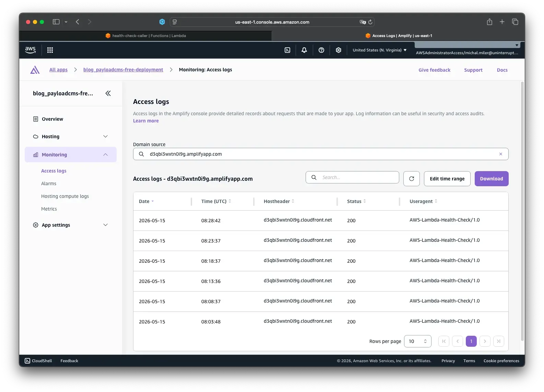Go back in Safari history
Image resolution: width=544 pixels, height=392 pixels.
78,22
